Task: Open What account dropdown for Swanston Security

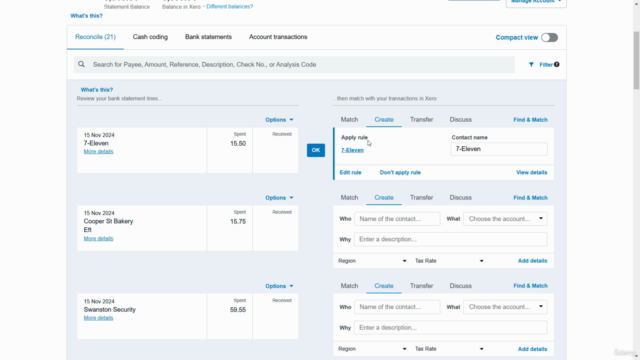Action: [505, 307]
